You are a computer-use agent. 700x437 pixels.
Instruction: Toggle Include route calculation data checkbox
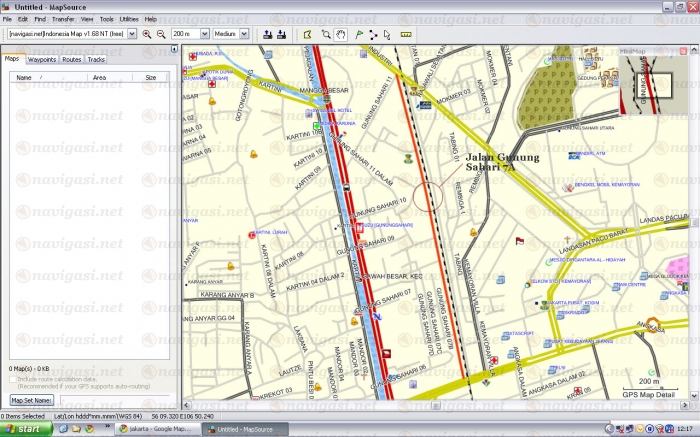(12, 379)
